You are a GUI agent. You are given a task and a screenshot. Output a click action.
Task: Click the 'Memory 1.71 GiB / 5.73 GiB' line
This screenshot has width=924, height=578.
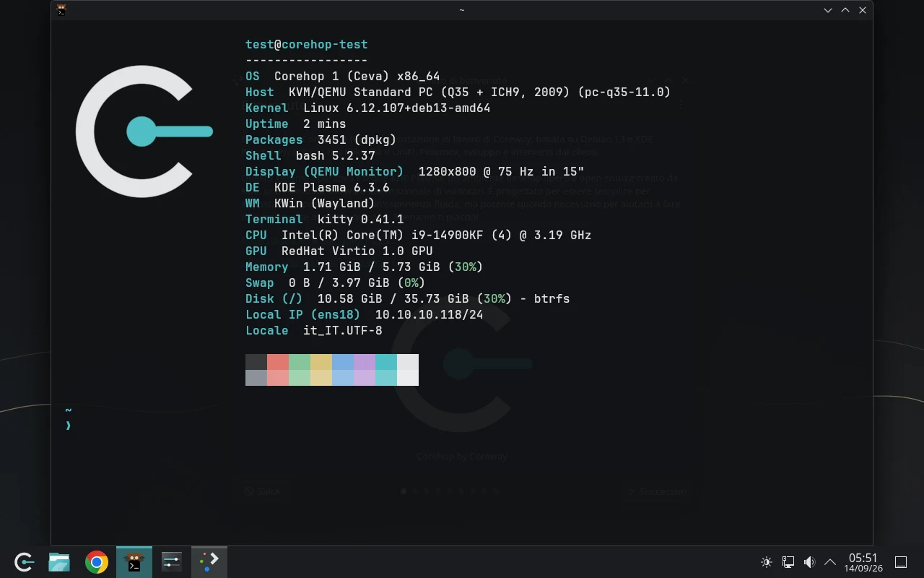coord(365,267)
